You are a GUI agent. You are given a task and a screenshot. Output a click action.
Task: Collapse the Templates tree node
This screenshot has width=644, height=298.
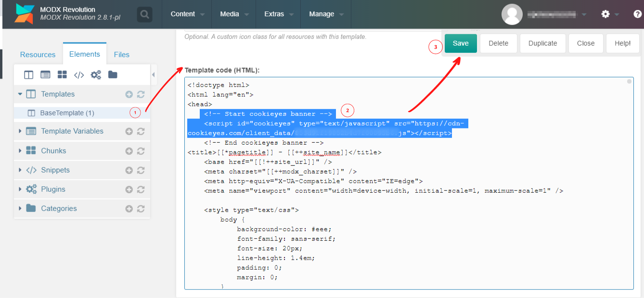pyautogui.click(x=20, y=94)
